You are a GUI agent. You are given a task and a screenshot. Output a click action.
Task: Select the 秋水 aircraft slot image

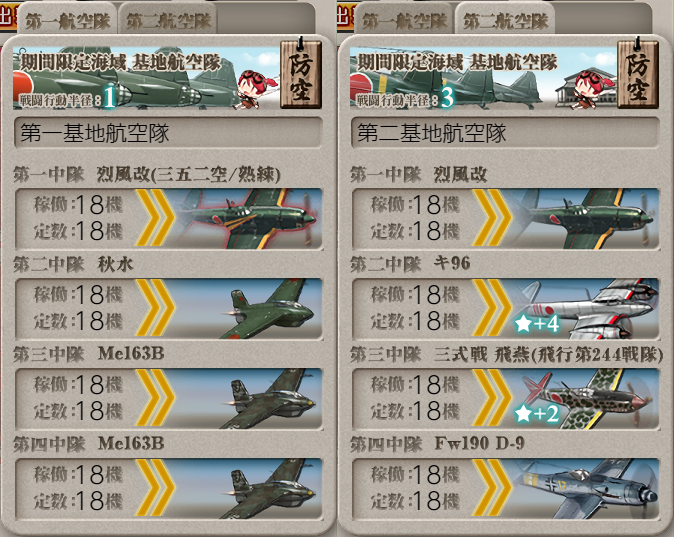[x=168, y=308]
